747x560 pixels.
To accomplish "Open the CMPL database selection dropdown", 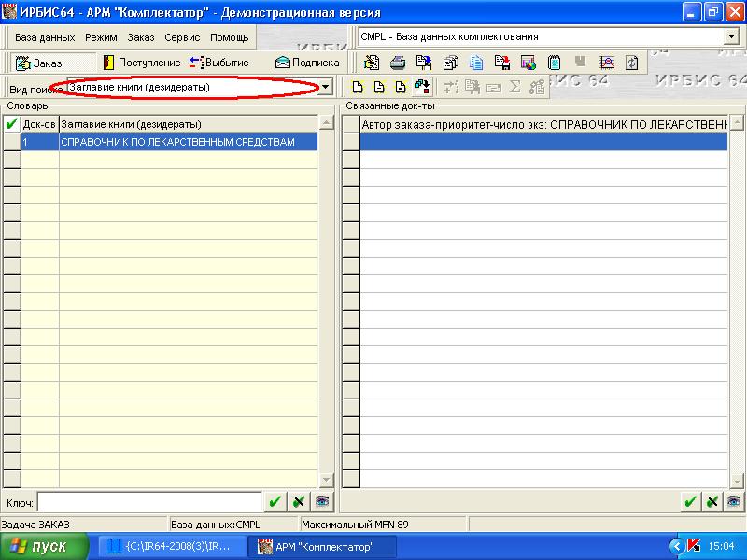I will tap(730, 36).
